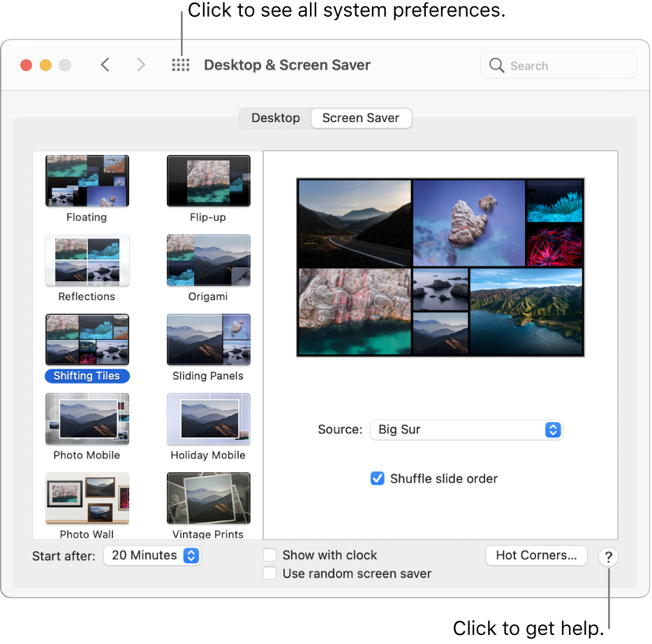
Task: Select the Flip-up screen saver thumbnail
Action: click(x=209, y=181)
